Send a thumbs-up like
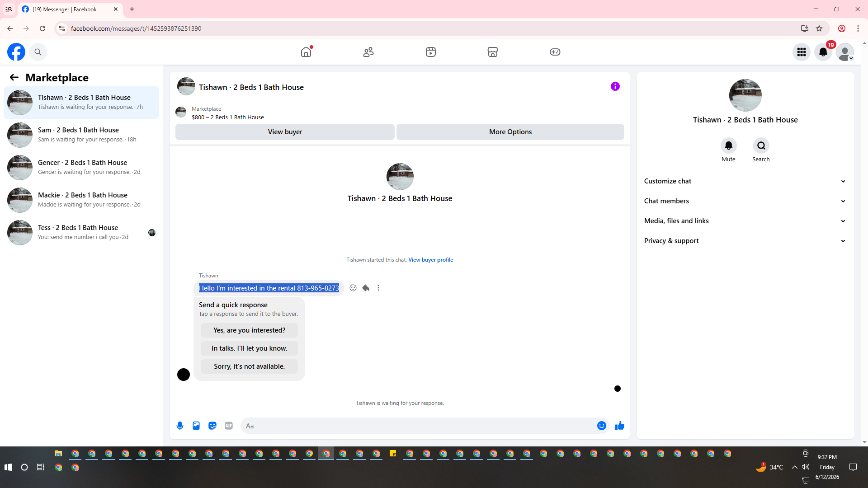This screenshot has width=868, height=488. (620, 426)
